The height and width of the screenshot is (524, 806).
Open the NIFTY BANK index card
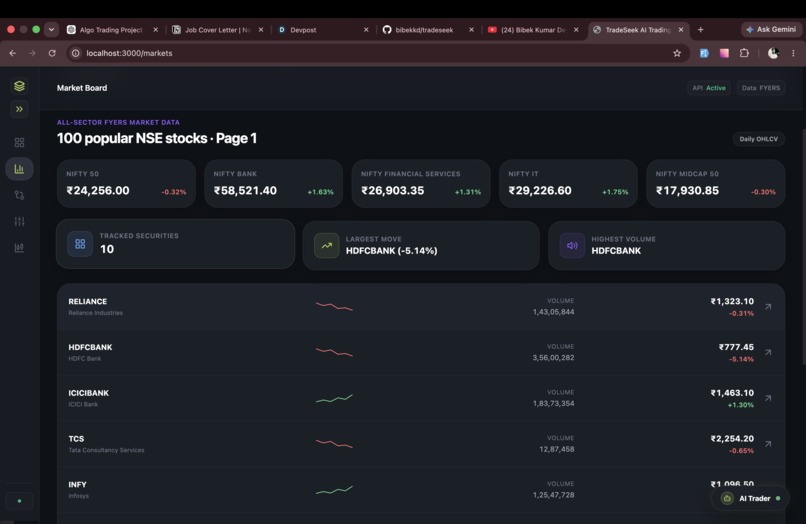point(273,184)
